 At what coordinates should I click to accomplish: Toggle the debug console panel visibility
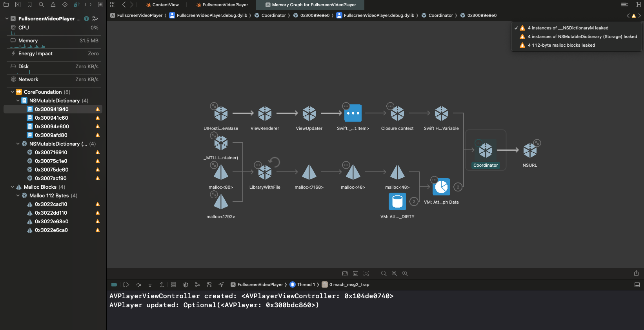coord(637,284)
